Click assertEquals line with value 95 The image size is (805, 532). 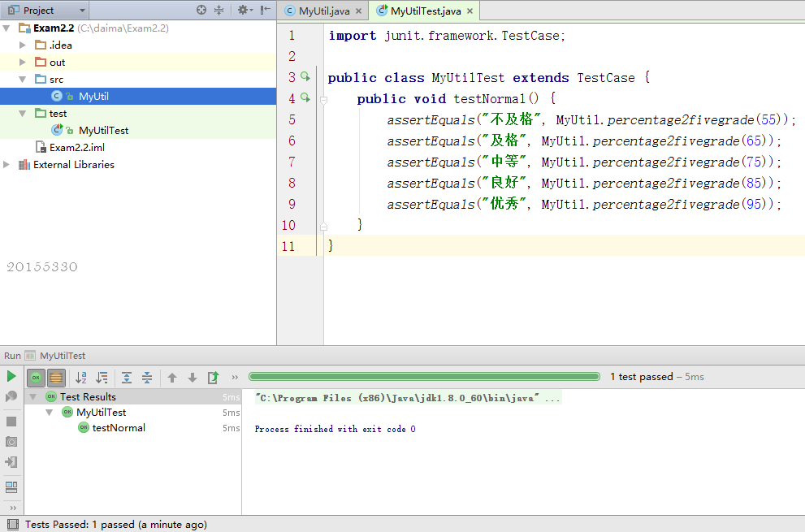(584, 204)
